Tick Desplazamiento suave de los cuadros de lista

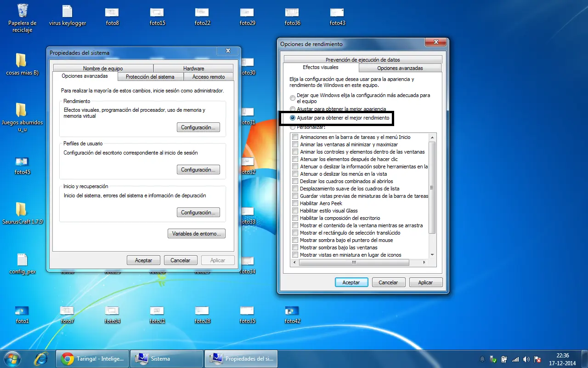tap(295, 189)
